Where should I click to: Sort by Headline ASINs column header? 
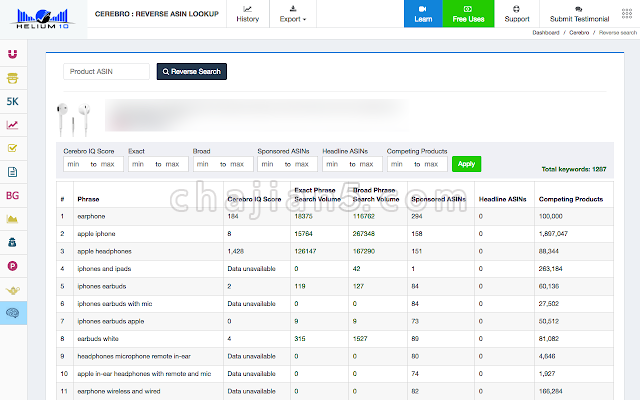(x=502, y=199)
